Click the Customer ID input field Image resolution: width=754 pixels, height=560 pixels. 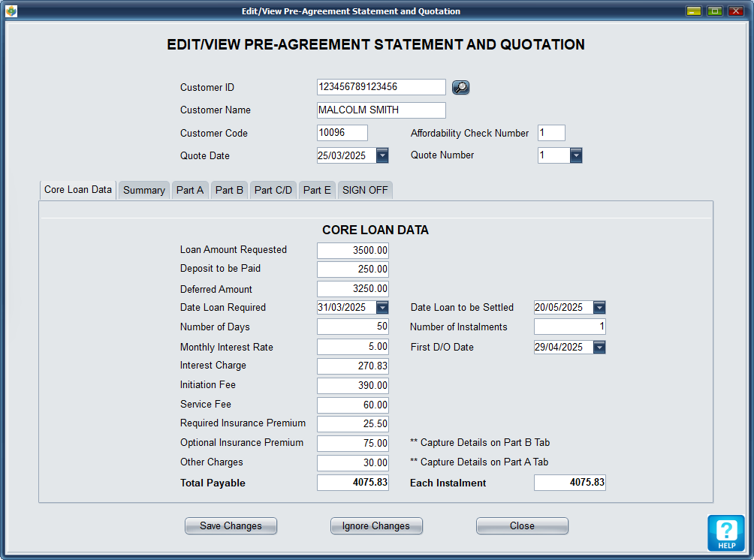pos(381,87)
